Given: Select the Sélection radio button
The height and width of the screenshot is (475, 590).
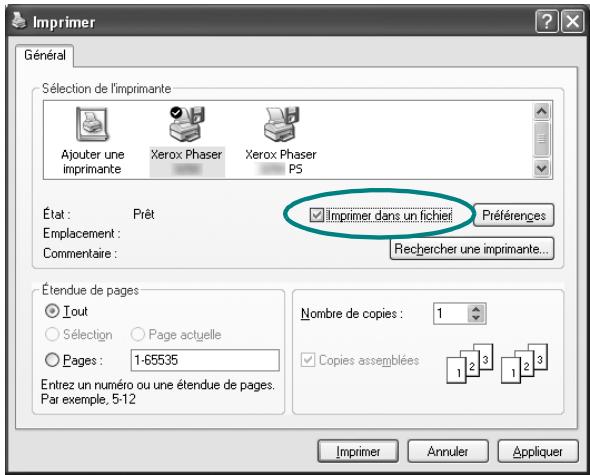Looking at the screenshot, I should [x=52, y=334].
